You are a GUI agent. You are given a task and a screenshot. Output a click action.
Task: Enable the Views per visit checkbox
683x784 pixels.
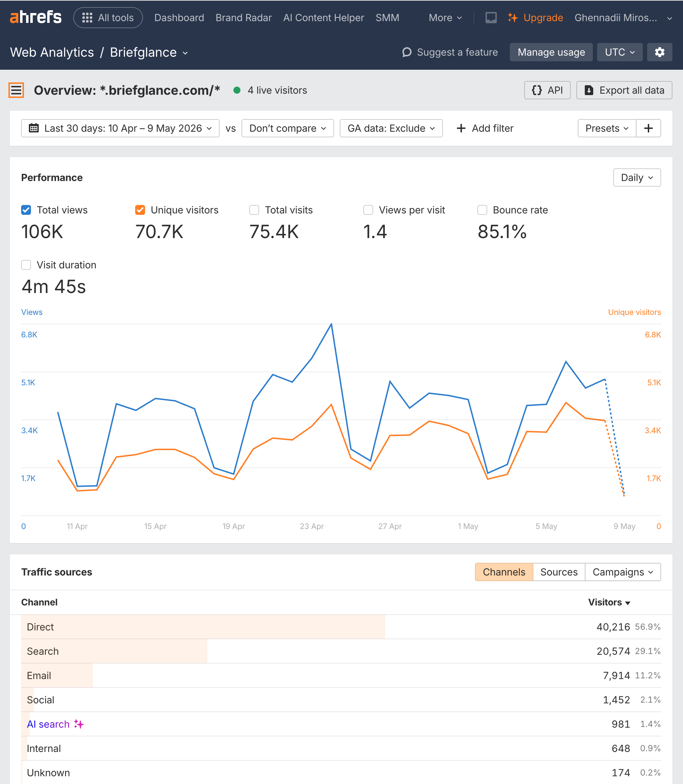click(368, 210)
